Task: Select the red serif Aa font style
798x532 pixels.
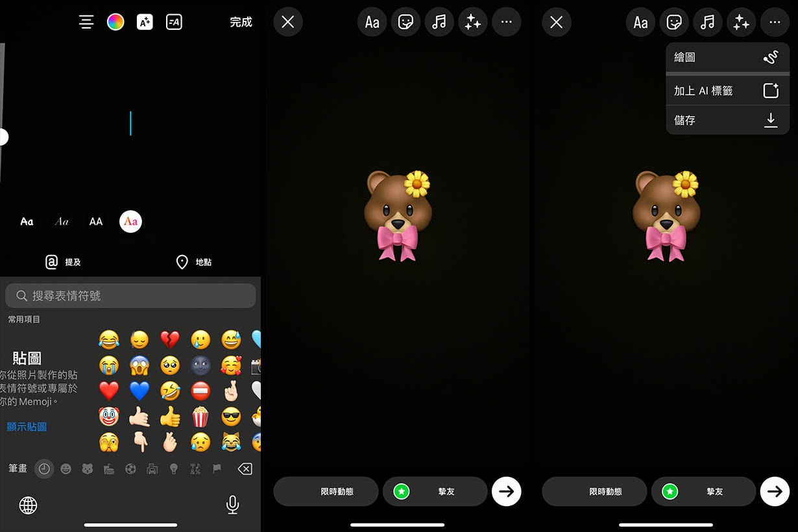Action: point(130,222)
